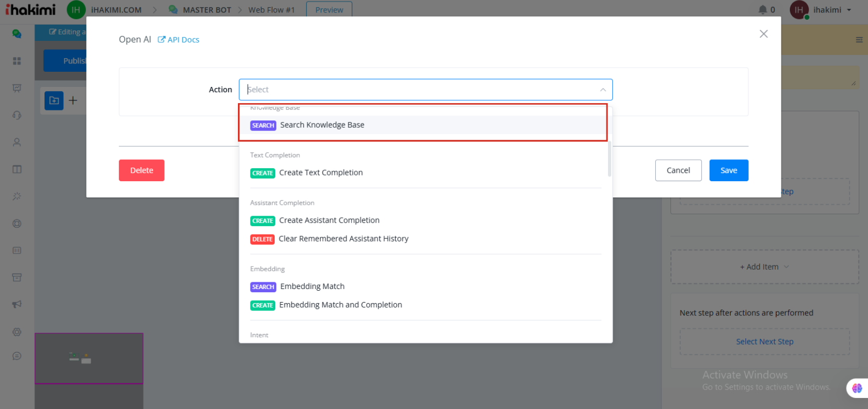Collapse the Action select dropdown arrow
The height and width of the screenshot is (409, 868).
pos(603,90)
